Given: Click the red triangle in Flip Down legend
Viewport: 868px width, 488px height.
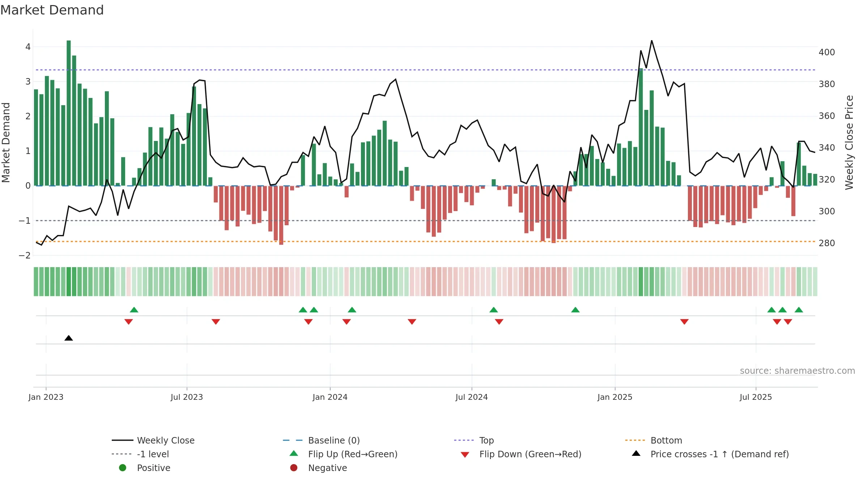Looking at the screenshot, I should [x=465, y=455].
